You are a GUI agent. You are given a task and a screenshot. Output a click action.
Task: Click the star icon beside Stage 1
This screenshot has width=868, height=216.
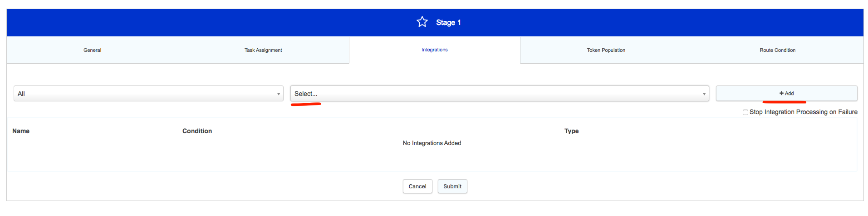[x=422, y=22]
